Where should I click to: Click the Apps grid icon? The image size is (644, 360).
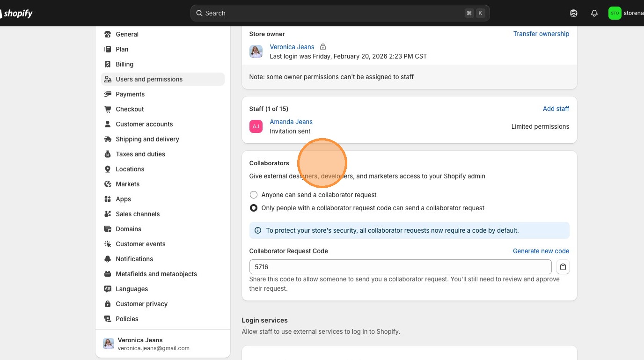108,199
